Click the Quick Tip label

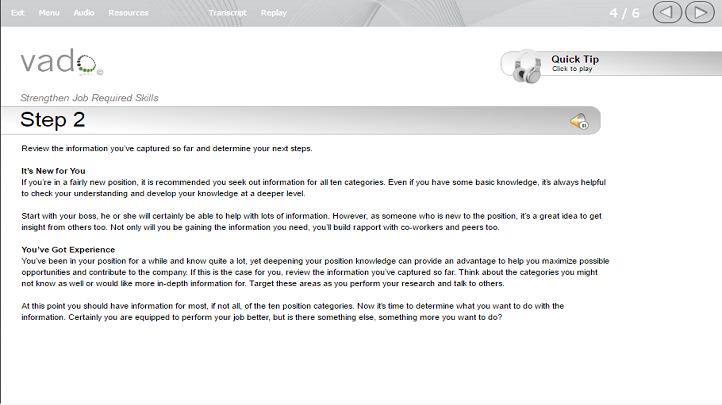pos(575,59)
